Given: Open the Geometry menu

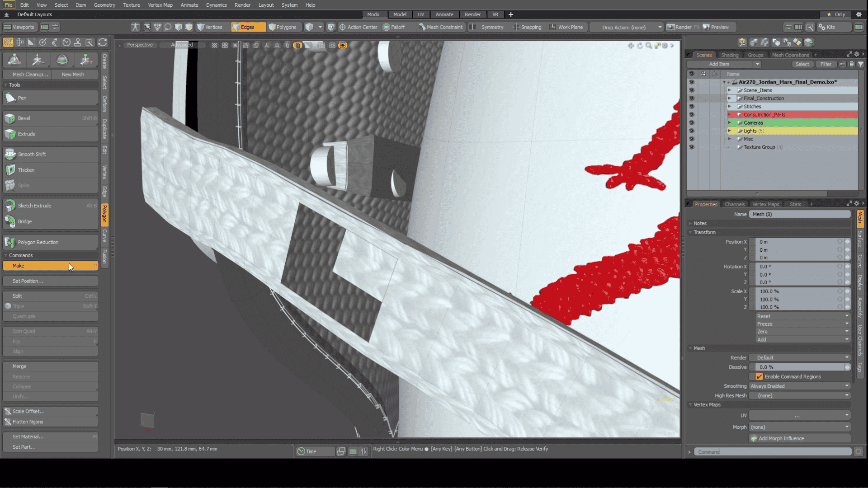Looking at the screenshot, I should click(x=104, y=5).
